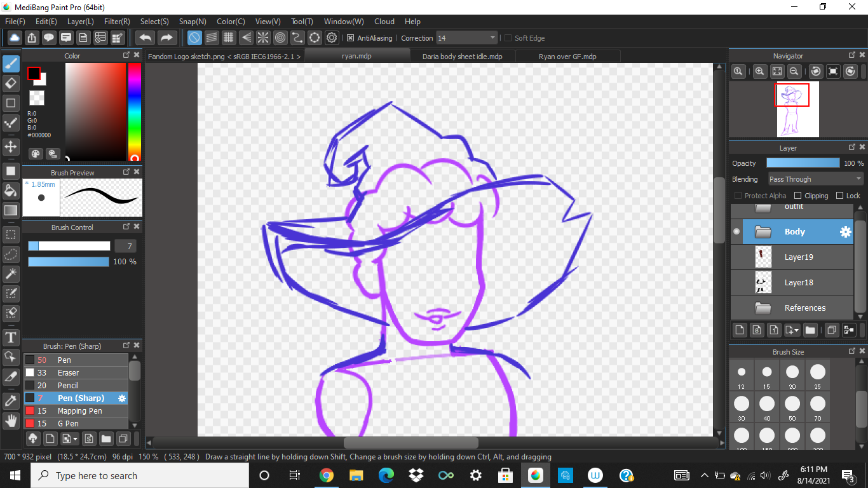
Task: Enable the parallel lines snap
Action: 212,38
